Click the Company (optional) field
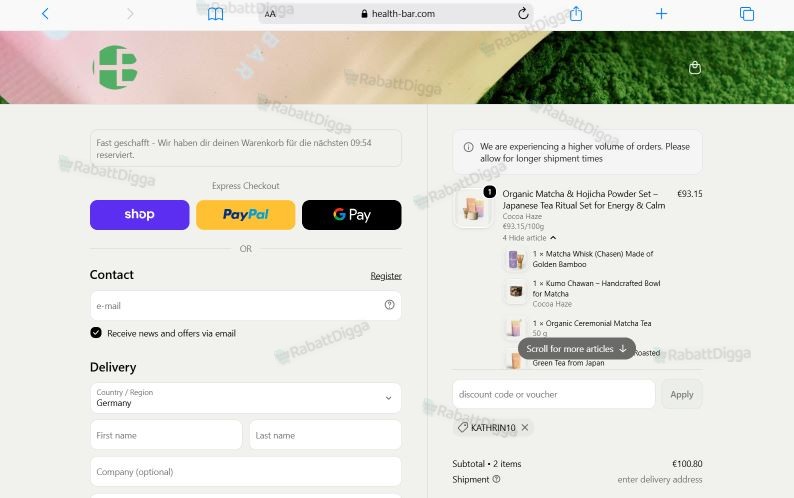The height and width of the screenshot is (498, 794). pyautogui.click(x=246, y=472)
